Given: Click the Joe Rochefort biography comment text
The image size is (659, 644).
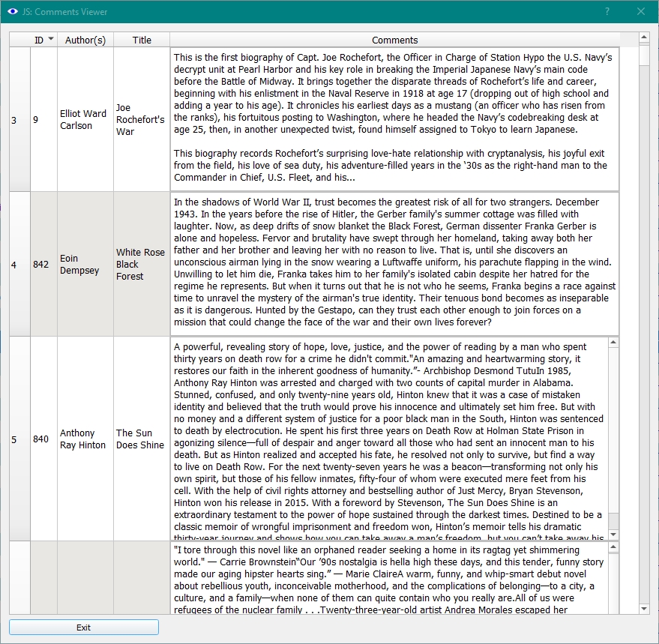Looking at the screenshot, I should tap(394, 119).
